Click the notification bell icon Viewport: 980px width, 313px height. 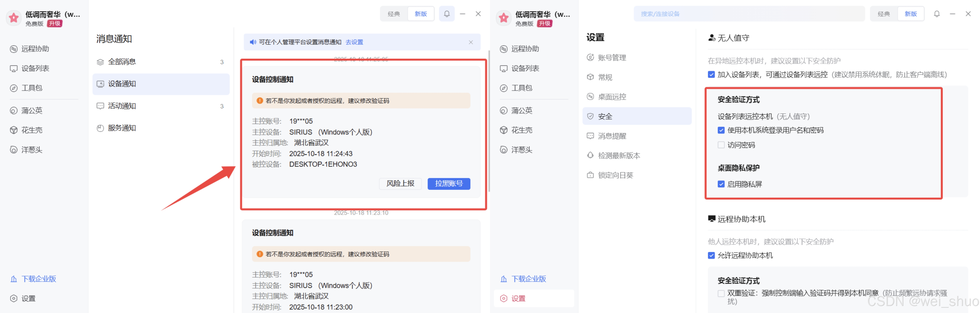(x=447, y=14)
